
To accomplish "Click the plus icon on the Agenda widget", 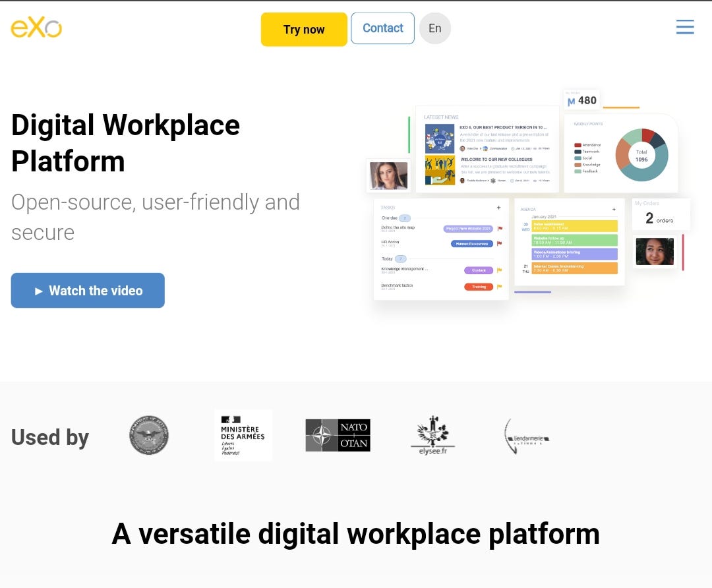I will [614, 209].
